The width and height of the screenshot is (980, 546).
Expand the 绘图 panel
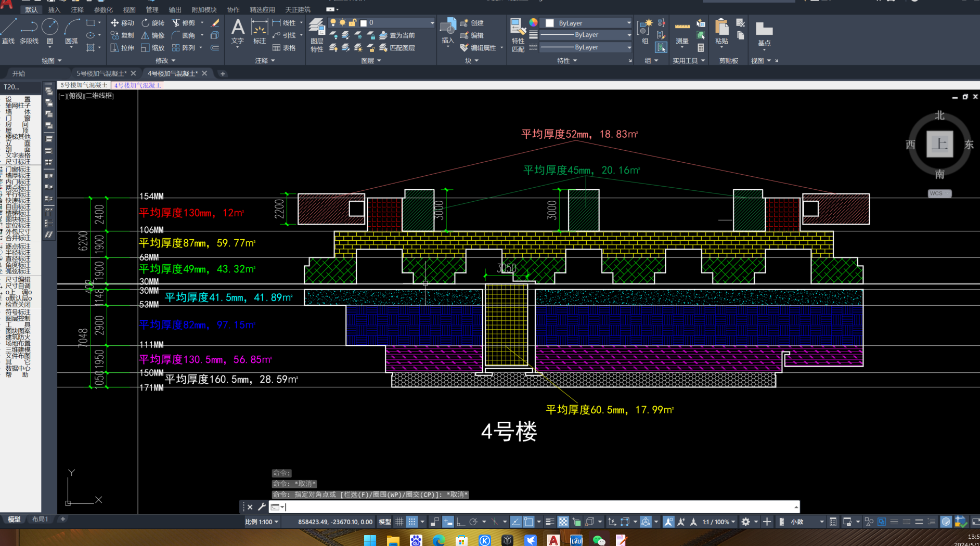(x=51, y=61)
